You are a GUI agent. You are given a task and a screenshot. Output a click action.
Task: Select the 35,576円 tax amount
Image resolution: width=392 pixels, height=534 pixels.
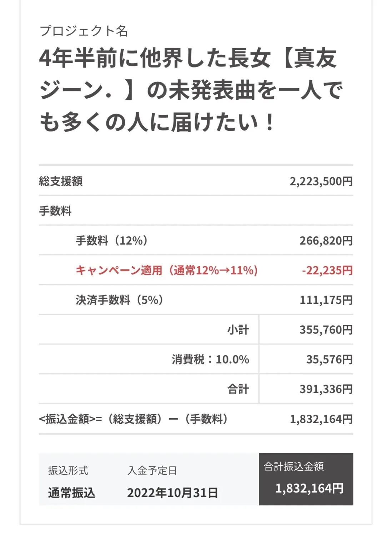coord(329,359)
